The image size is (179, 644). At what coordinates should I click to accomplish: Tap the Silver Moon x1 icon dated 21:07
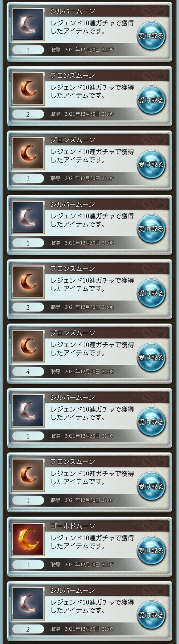(28, 411)
